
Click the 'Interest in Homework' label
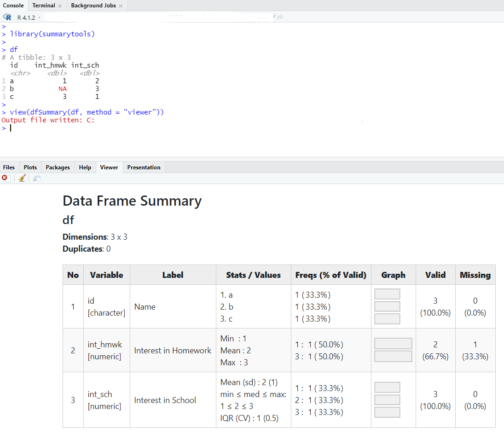tap(173, 351)
